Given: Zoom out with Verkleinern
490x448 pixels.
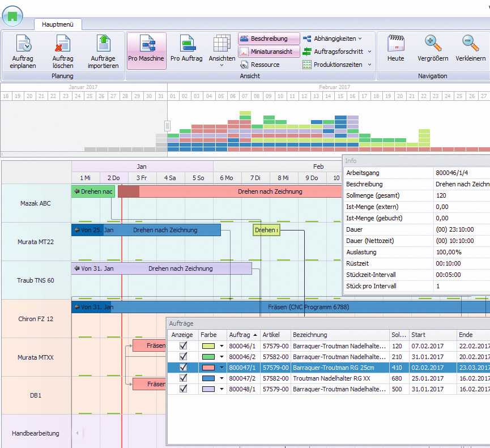Looking at the screenshot, I should click(x=470, y=45).
